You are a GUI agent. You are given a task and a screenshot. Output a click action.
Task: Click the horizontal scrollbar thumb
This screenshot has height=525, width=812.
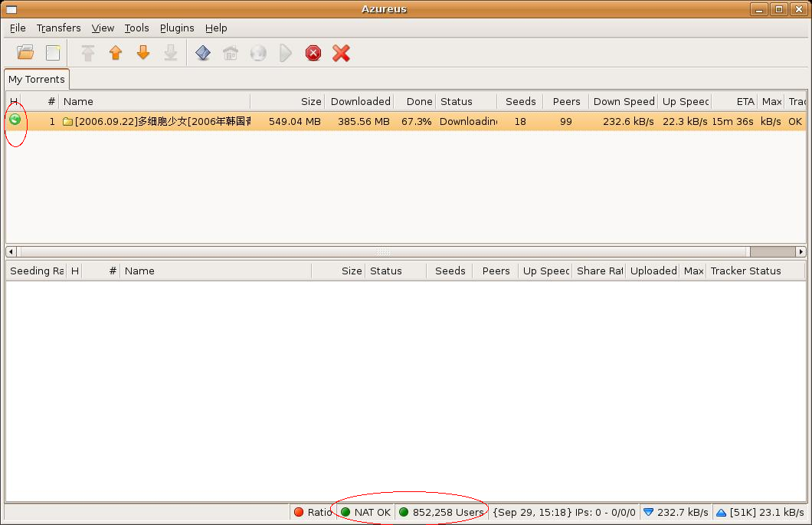pyautogui.click(x=383, y=252)
